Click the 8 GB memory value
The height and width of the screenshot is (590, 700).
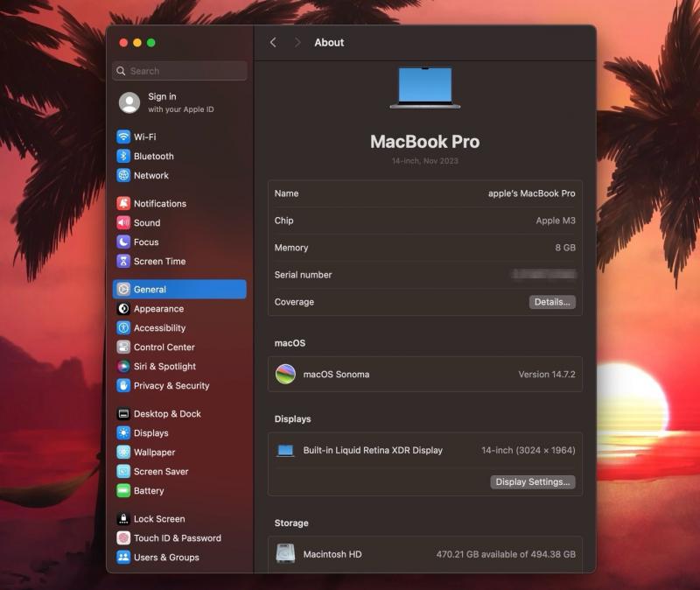(x=565, y=248)
